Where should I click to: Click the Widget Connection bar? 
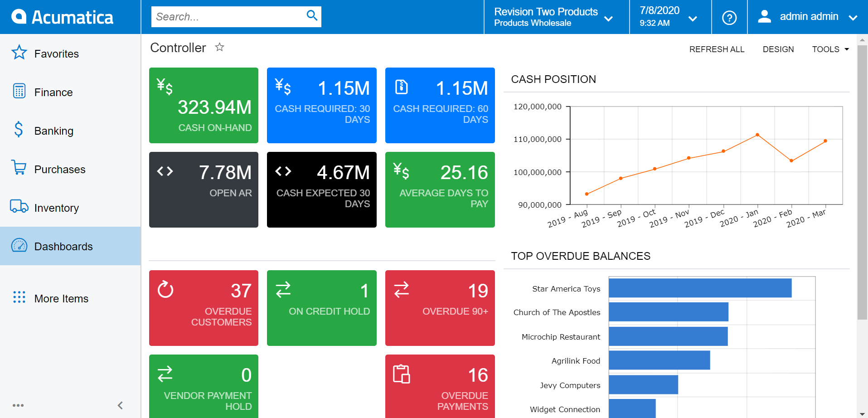point(632,408)
